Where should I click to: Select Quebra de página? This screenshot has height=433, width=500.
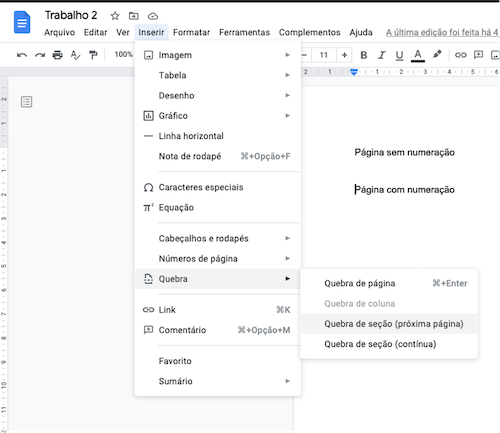pos(389,283)
